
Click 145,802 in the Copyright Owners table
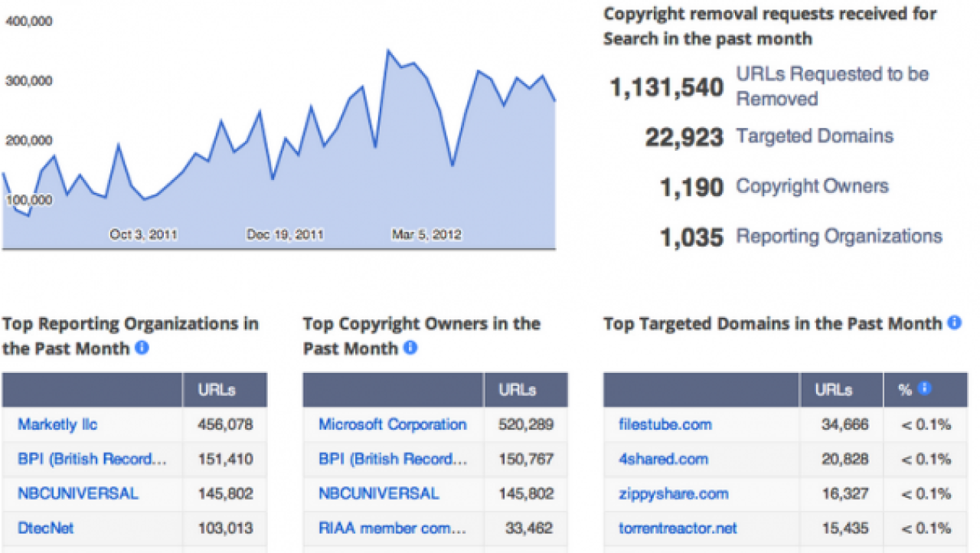(527, 494)
